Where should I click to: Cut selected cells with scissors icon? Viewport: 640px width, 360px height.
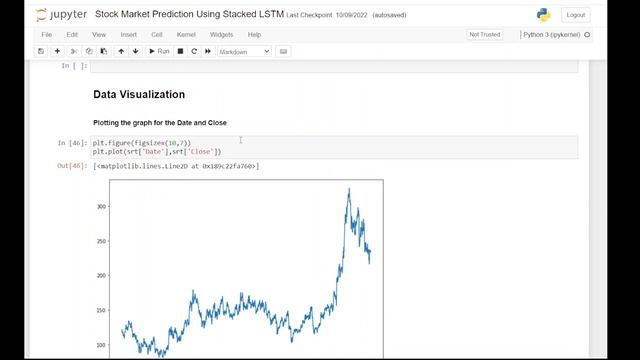click(74, 51)
